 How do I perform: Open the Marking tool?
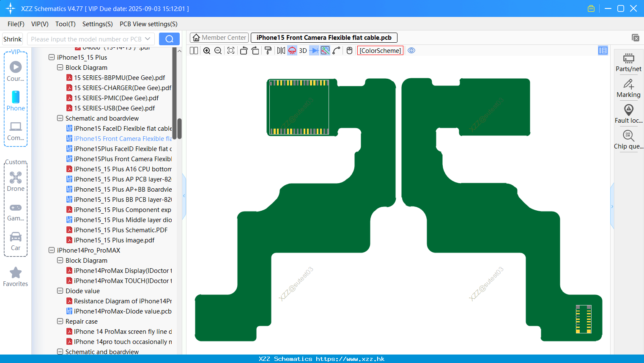628,88
